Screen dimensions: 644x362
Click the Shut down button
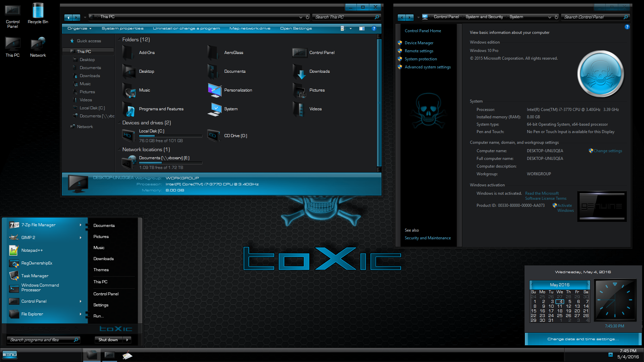click(x=108, y=340)
